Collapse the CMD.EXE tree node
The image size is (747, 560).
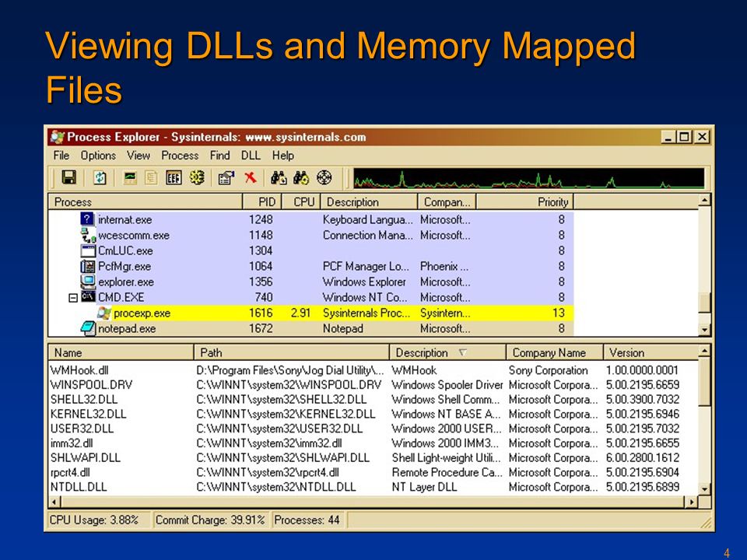coord(73,298)
